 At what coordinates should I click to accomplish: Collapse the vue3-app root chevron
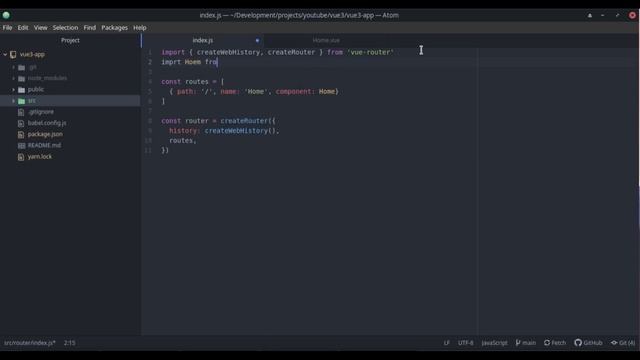click(5, 54)
